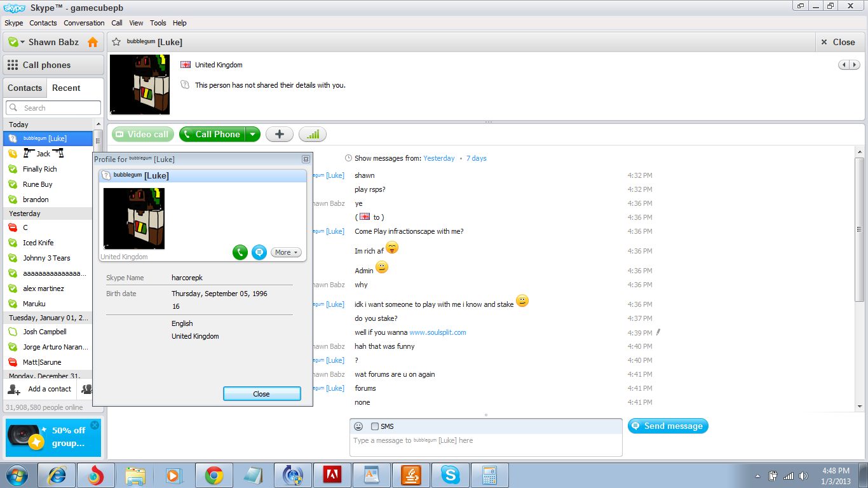Viewport: 868px width, 488px height.
Task: Start a Video call
Action: [x=143, y=134]
